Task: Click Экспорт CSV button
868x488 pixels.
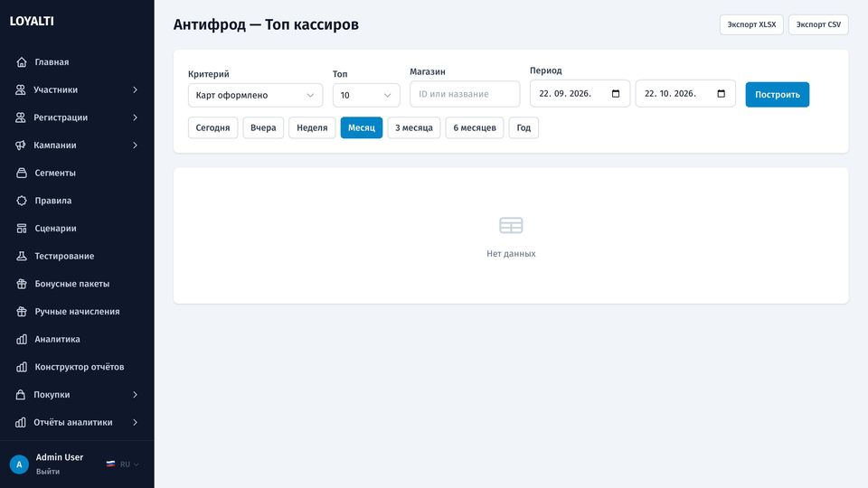Action: click(x=818, y=24)
